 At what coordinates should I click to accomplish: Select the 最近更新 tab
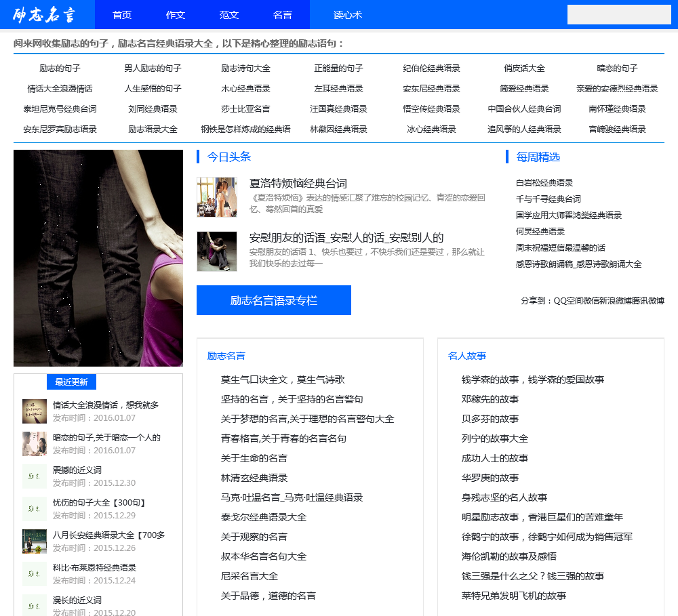click(71, 382)
